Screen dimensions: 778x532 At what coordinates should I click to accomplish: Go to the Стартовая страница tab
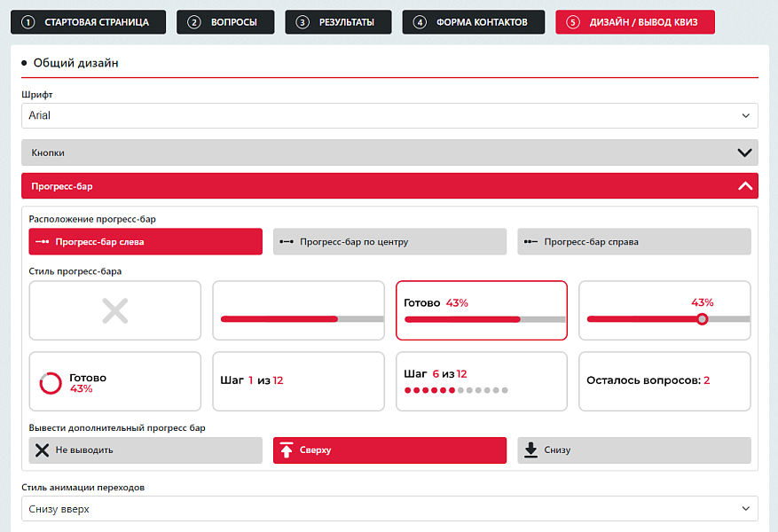(x=87, y=22)
